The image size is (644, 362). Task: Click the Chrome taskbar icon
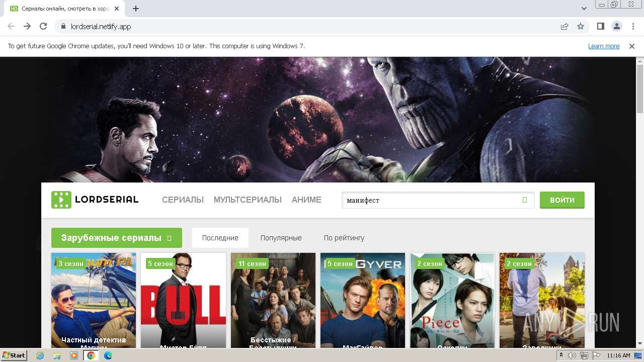point(91,355)
